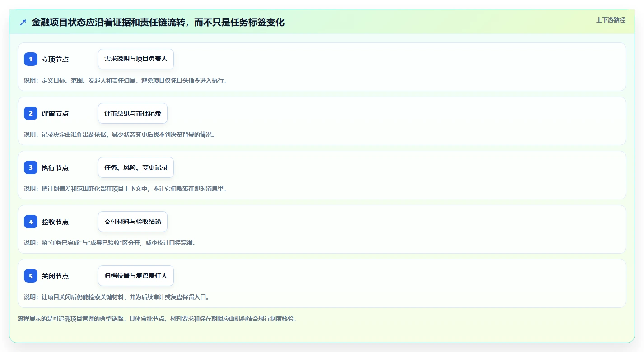
Task: Click the description starting 说明:把计划偏差和范围变化
Action: pyautogui.click(x=126, y=189)
